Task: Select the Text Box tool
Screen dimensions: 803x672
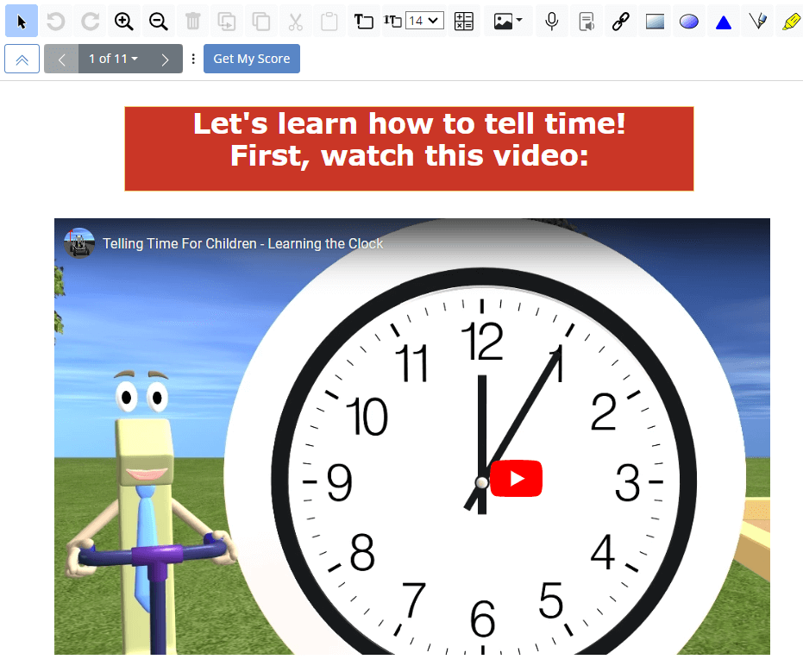Action: (x=364, y=21)
